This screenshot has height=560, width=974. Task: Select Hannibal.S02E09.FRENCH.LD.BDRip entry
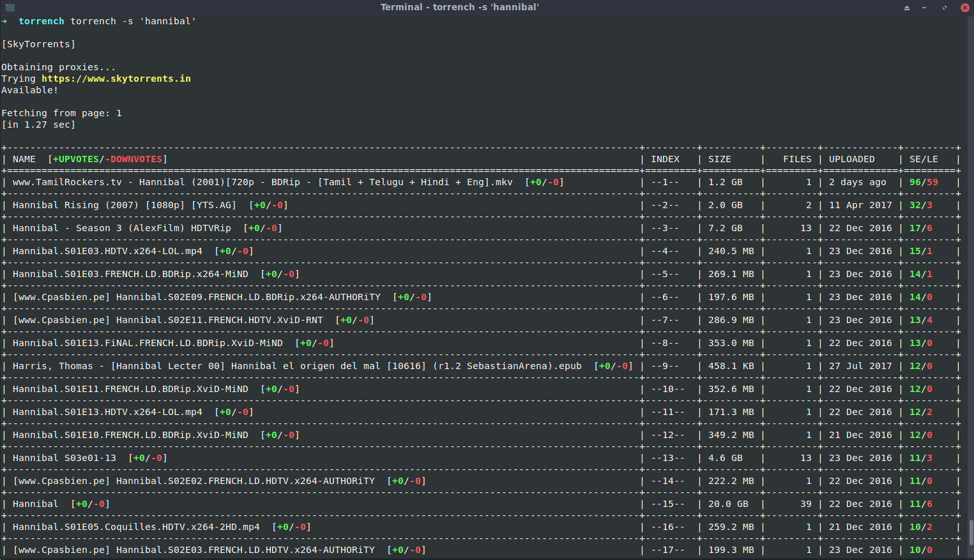(197, 297)
